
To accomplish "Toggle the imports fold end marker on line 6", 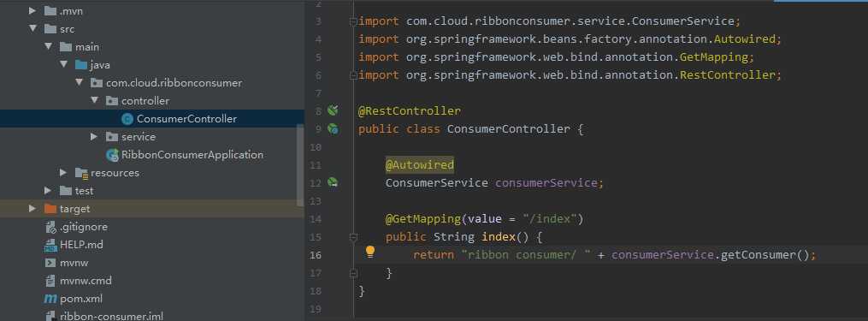I will [353, 74].
